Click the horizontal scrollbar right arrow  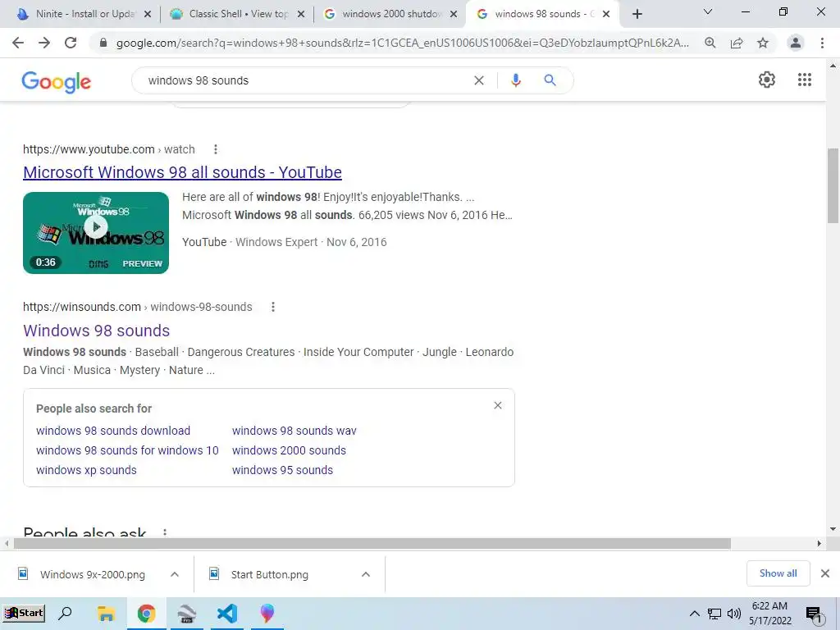coord(819,543)
